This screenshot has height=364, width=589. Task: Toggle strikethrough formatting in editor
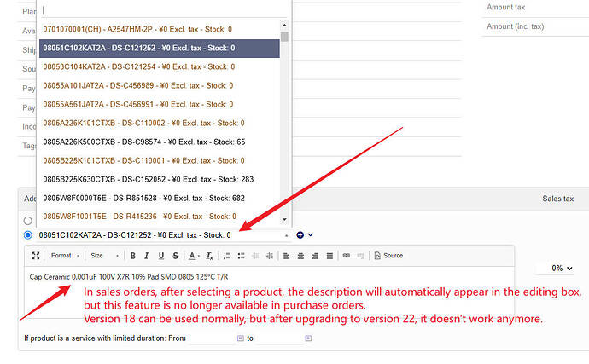click(x=174, y=255)
